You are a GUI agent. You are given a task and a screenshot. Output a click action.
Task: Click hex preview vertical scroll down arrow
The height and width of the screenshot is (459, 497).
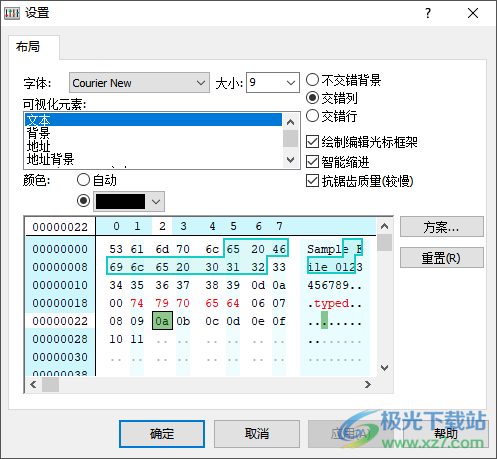[385, 368]
